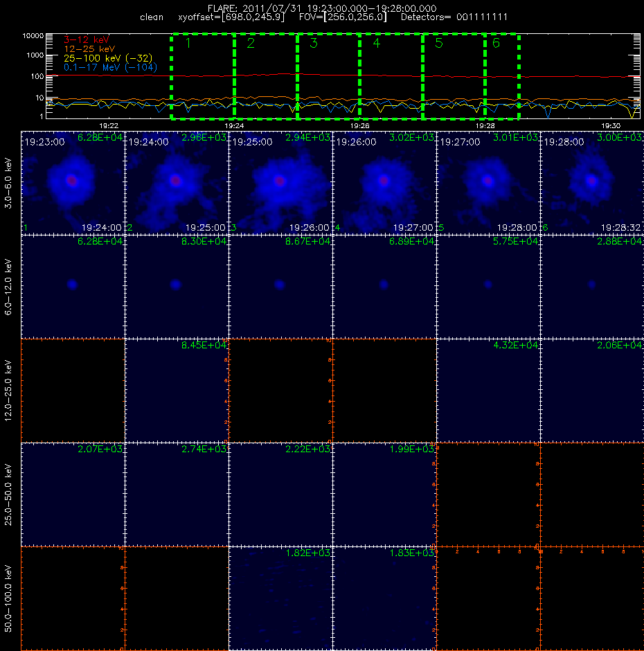The image size is (644, 651).
Task: Click the 6.89E+04 value in 6-12 keV row
Action: click(x=411, y=241)
